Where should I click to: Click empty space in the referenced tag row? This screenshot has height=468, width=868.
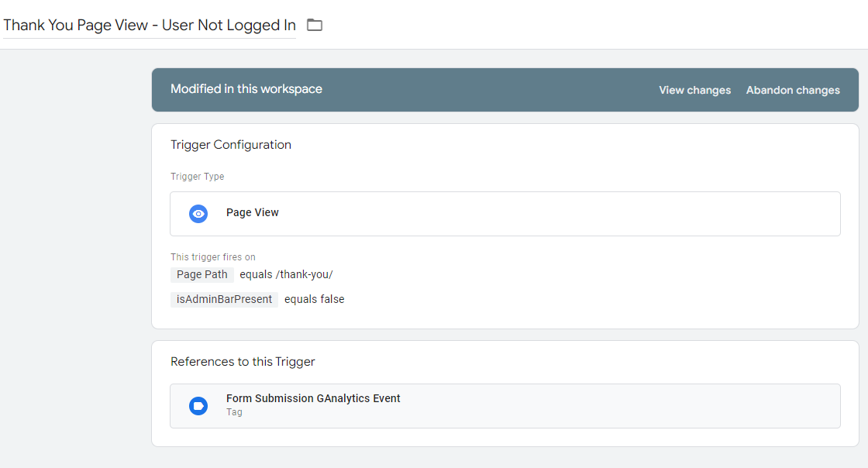click(x=620, y=405)
